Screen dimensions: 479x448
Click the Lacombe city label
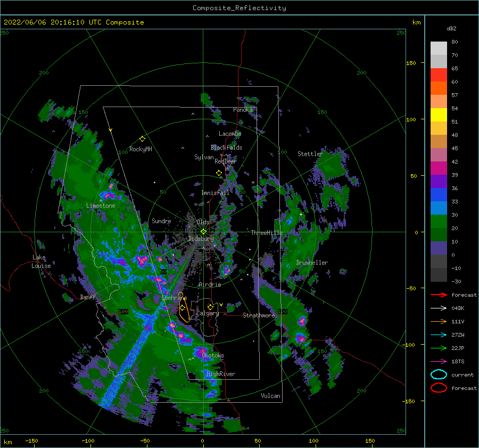tap(230, 134)
